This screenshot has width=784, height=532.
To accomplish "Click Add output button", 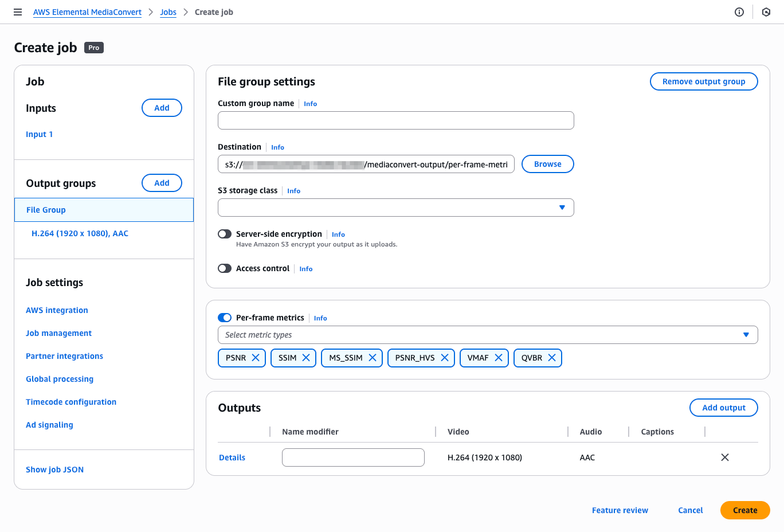I will 724,408.
